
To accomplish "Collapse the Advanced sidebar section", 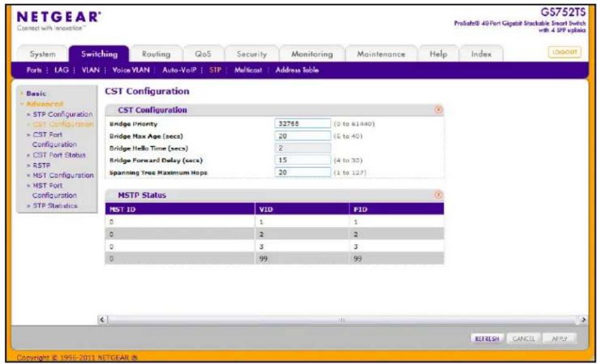I will coord(44,104).
